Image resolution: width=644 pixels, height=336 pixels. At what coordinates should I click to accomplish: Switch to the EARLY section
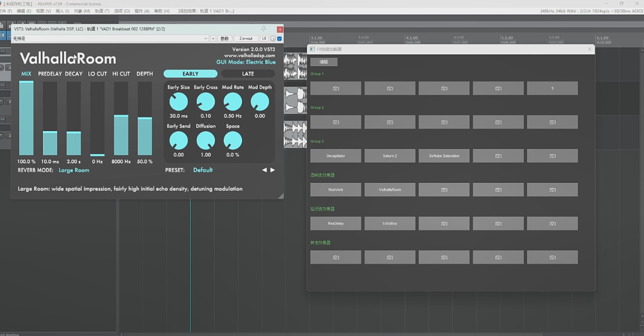pos(191,74)
